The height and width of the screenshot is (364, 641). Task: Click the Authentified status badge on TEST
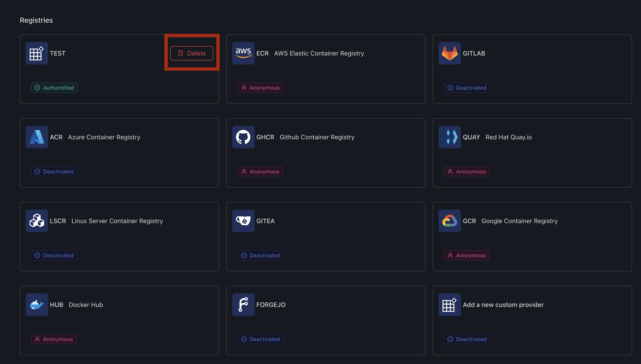pos(54,88)
